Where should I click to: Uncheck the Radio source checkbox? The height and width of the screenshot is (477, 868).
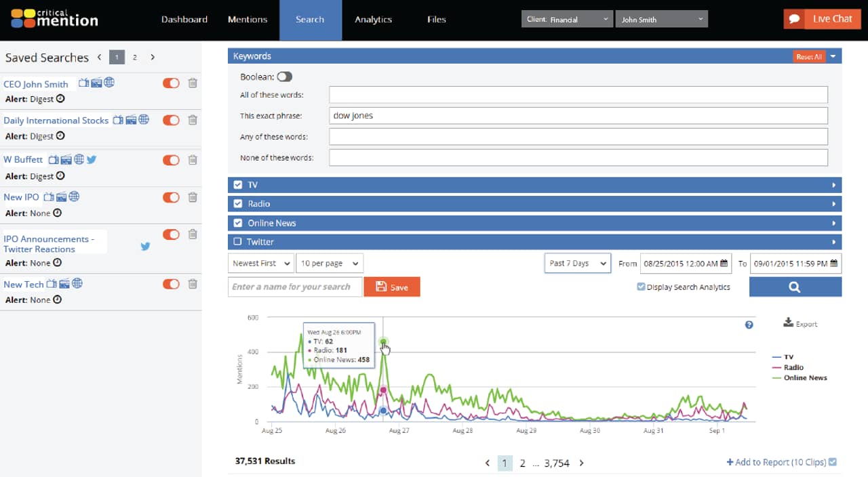point(237,203)
